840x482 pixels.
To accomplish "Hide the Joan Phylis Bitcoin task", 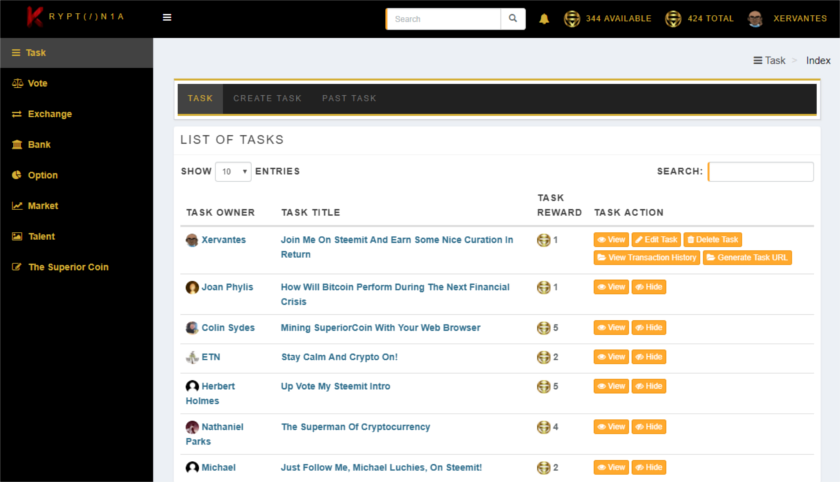I will pyautogui.click(x=649, y=287).
